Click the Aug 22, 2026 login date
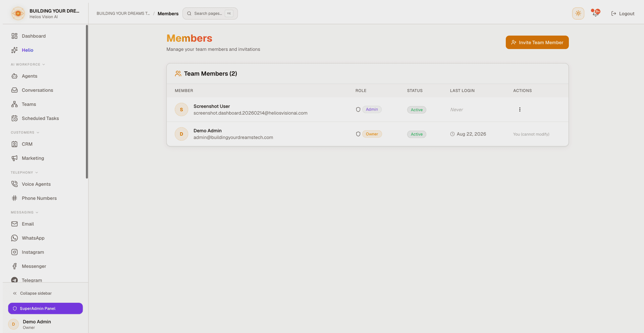Viewport: 644px width, 333px height. pos(471,134)
